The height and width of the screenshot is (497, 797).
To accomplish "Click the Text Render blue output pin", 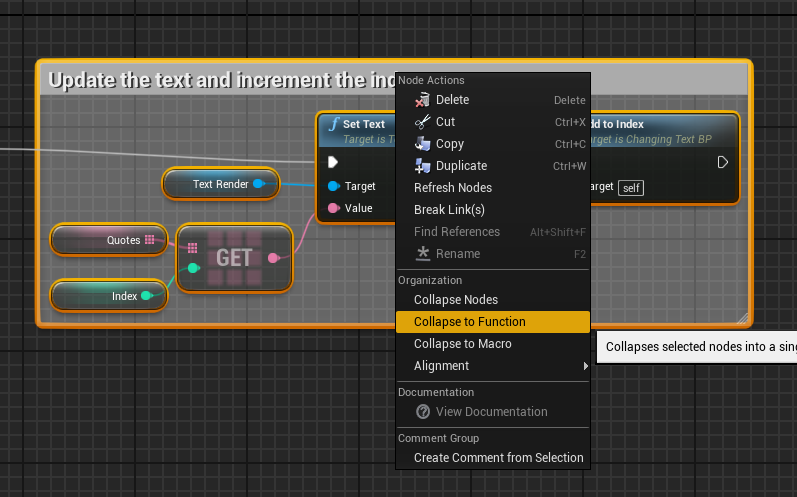I will [x=258, y=184].
